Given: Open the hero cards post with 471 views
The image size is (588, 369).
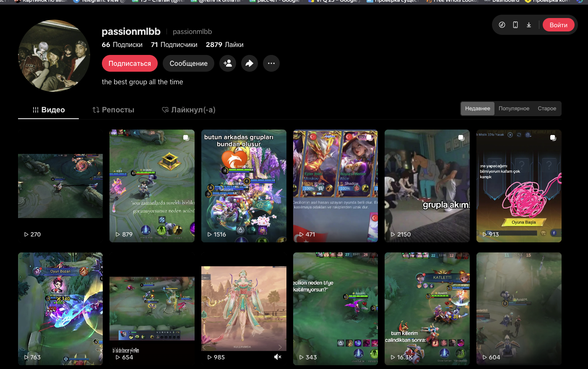Looking at the screenshot, I should pyautogui.click(x=336, y=186).
